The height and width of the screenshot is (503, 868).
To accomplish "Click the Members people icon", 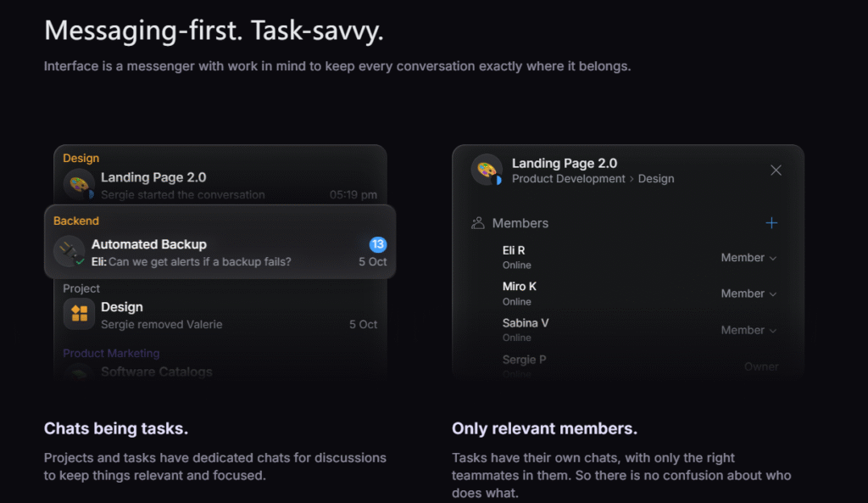I will pos(478,223).
